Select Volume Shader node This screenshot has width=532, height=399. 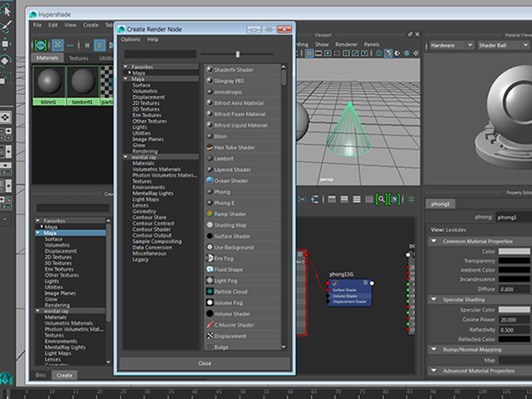click(x=242, y=314)
